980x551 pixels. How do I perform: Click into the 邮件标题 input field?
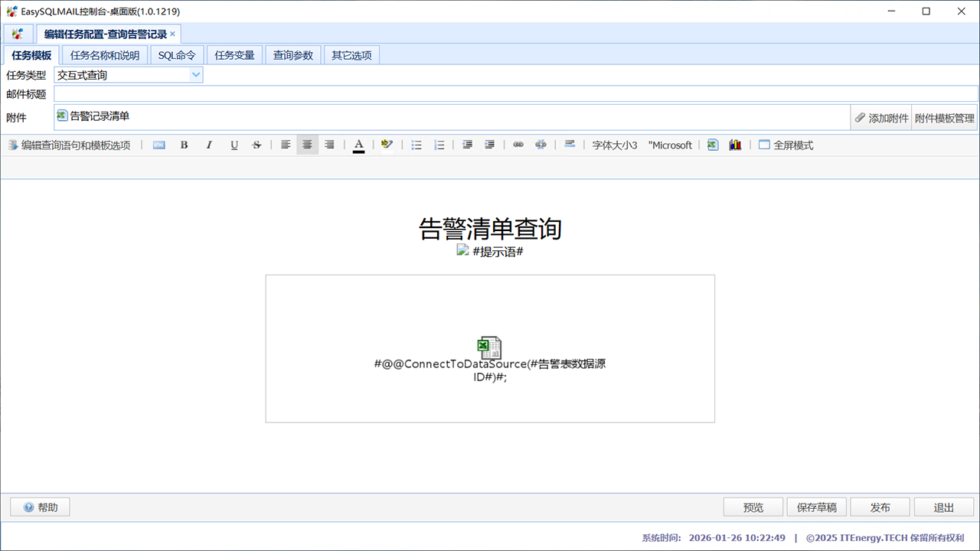coord(515,93)
